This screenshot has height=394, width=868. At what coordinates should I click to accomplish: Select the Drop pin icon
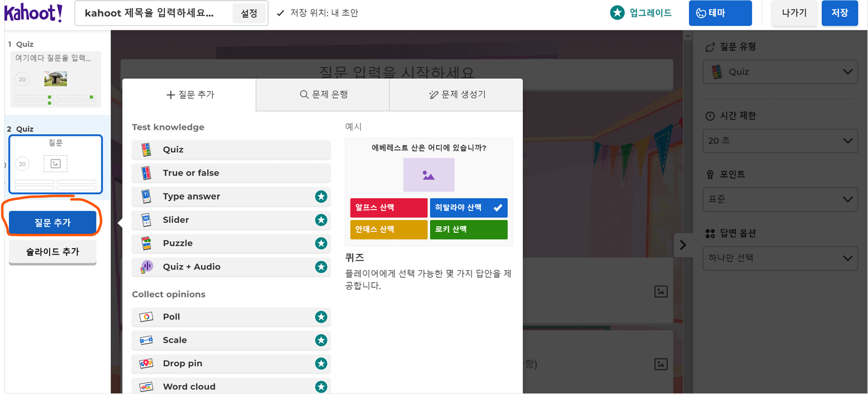(x=146, y=364)
